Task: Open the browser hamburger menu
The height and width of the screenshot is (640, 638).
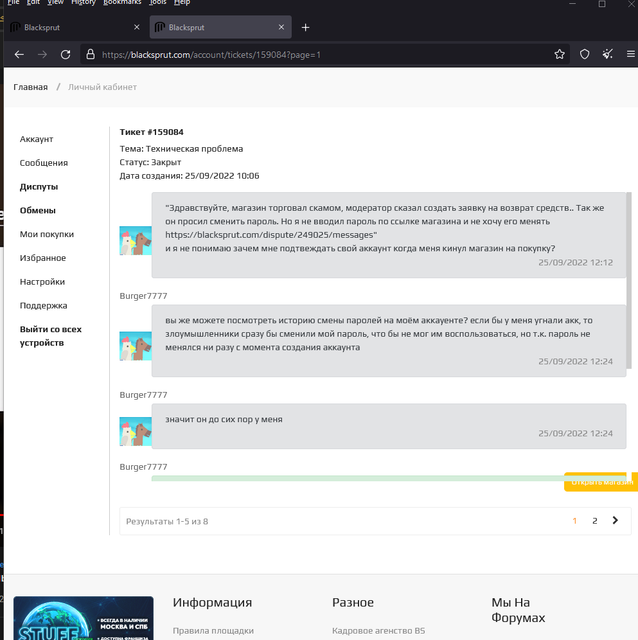Action: click(x=631, y=54)
